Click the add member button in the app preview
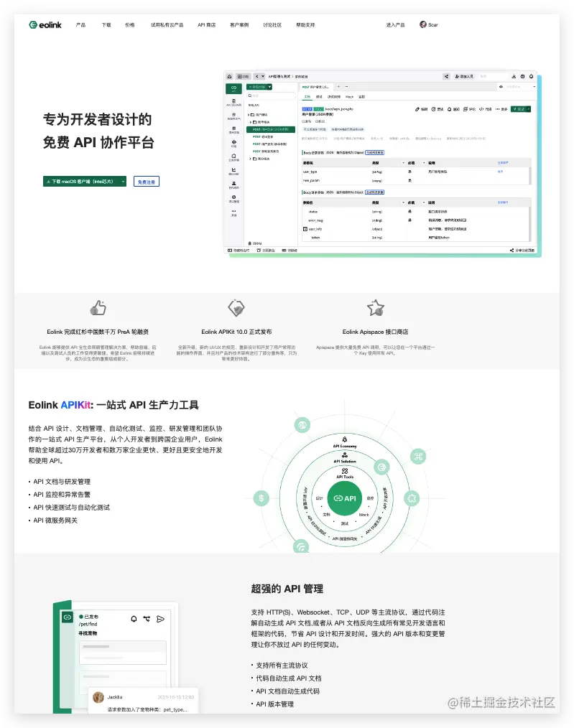This screenshot has height=728, width=574. point(464,77)
